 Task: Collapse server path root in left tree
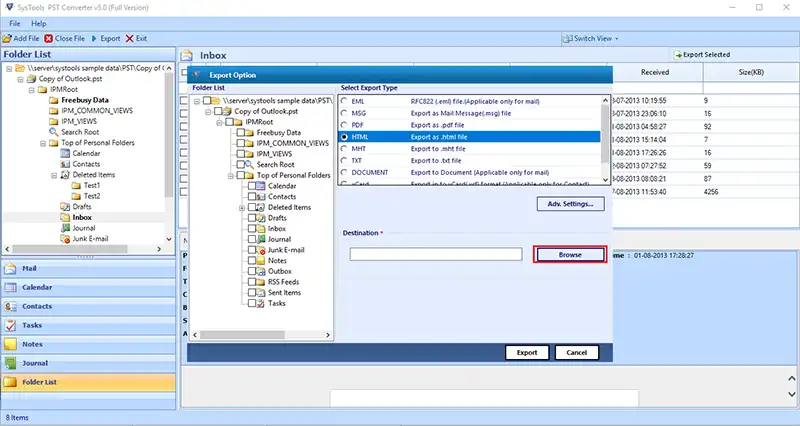[x=9, y=68]
